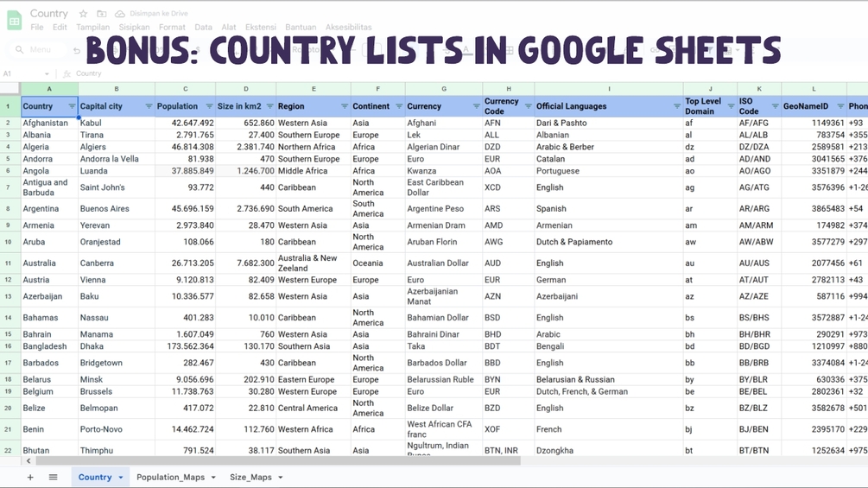Screen dimensions: 868x488
Task: Switch to the Size_Maps sheet tab
Action: [250, 477]
